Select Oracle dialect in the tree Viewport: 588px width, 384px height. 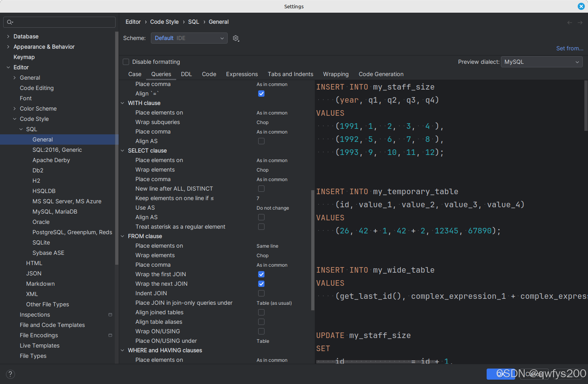pyautogui.click(x=41, y=222)
